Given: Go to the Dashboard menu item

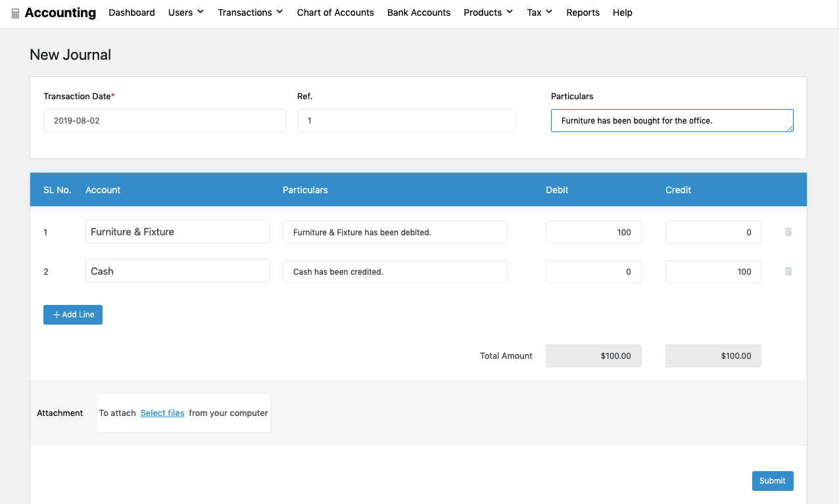Looking at the screenshot, I should [132, 12].
